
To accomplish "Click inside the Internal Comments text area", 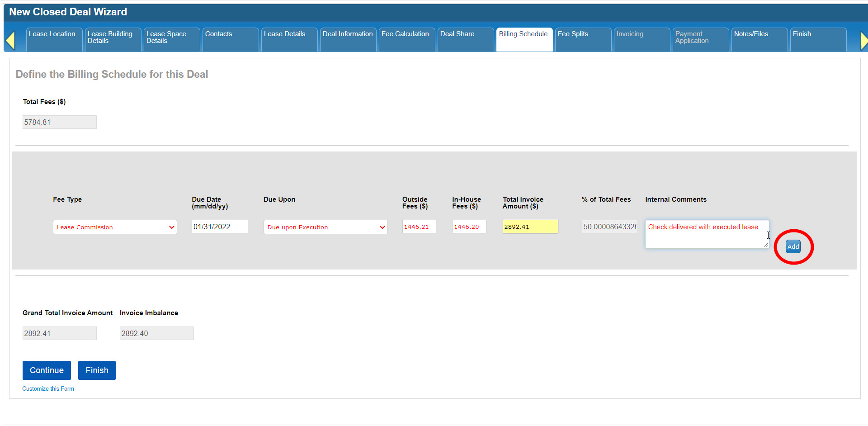I will pos(706,238).
